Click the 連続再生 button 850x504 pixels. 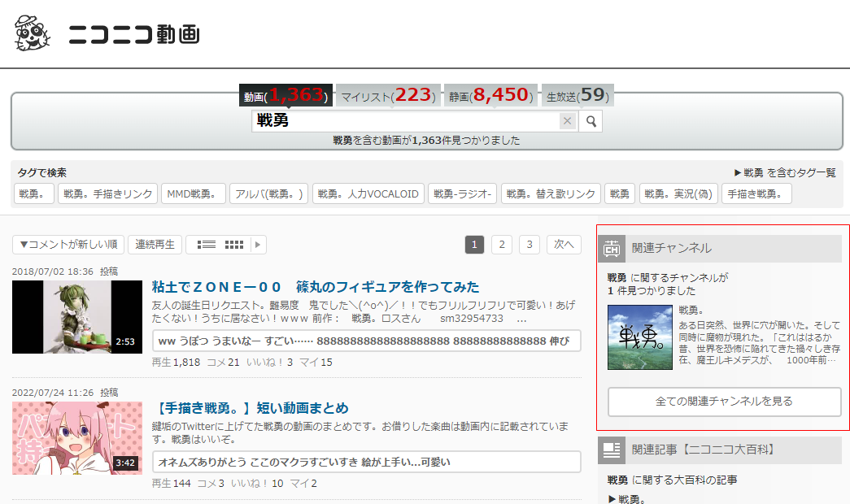click(x=155, y=245)
